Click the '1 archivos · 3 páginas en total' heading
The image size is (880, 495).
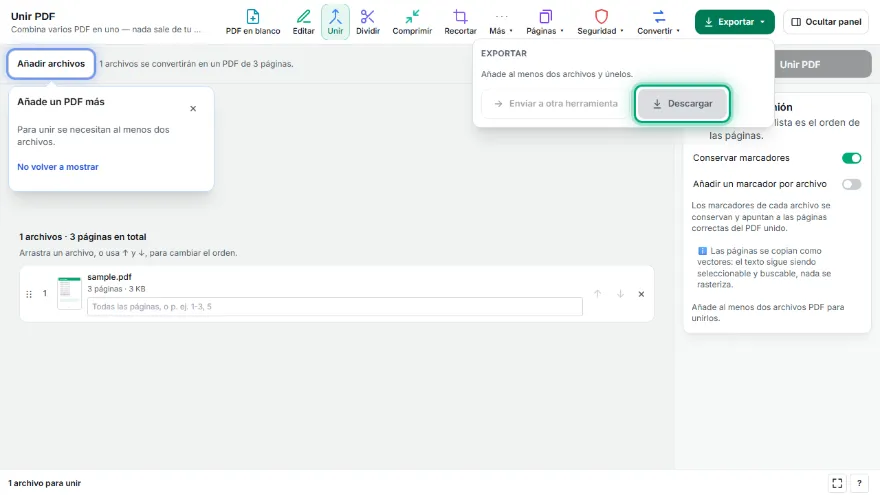click(x=82, y=237)
